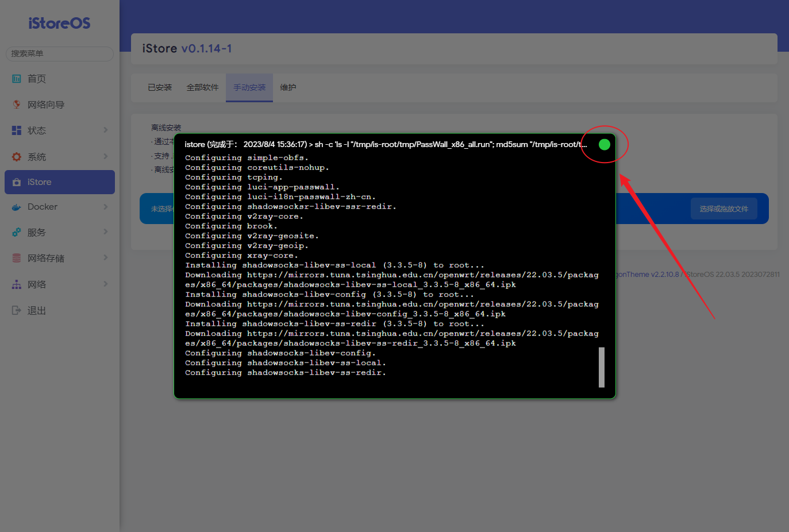This screenshot has height=532, width=789.
Task: Click the terminal title command line
Action: (x=386, y=144)
